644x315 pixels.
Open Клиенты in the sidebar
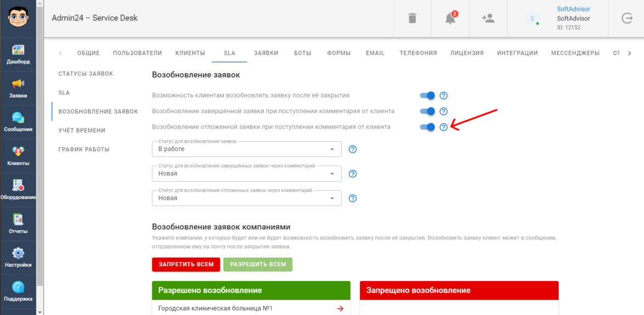click(x=18, y=156)
